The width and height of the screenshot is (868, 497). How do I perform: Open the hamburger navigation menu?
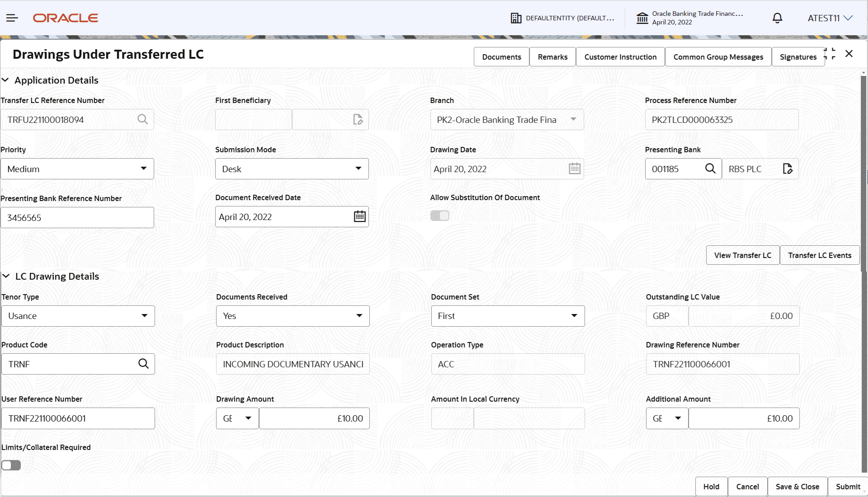(12, 18)
